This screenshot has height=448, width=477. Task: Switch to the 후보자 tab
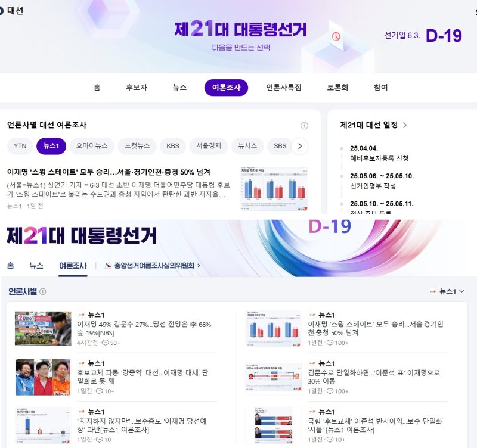136,88
